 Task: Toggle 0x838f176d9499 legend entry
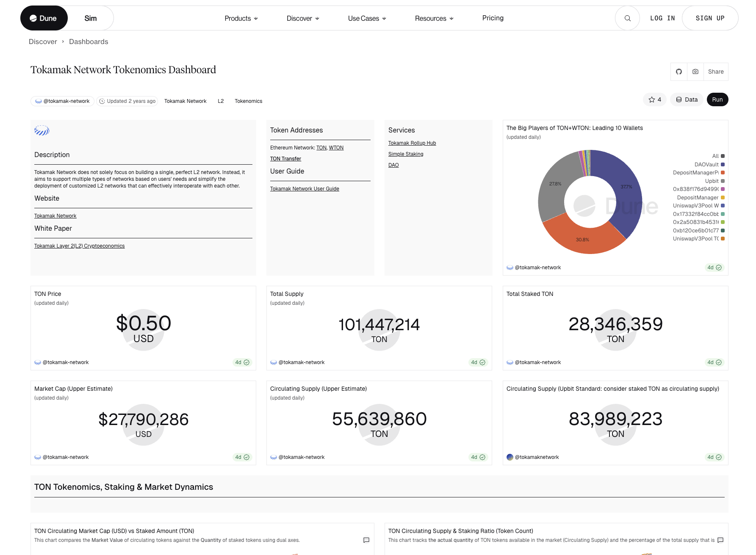click(x=699, y=189)
